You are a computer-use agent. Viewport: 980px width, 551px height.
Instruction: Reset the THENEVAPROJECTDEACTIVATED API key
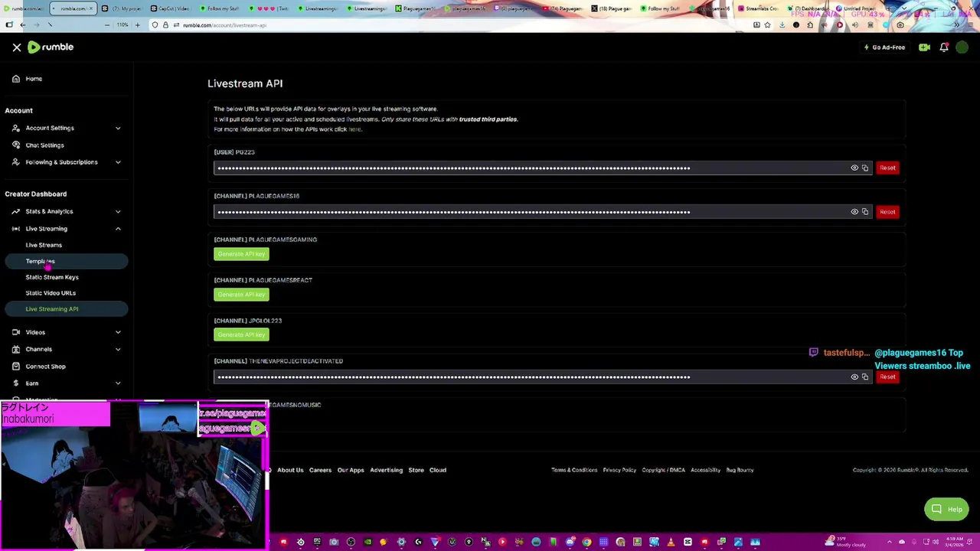tap(887, 377)
